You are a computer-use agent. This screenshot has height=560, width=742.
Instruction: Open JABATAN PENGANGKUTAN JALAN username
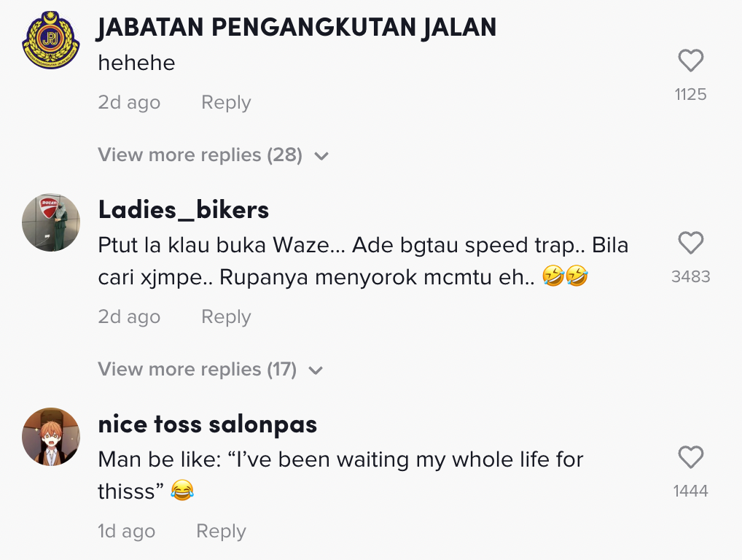click(297, 27)
